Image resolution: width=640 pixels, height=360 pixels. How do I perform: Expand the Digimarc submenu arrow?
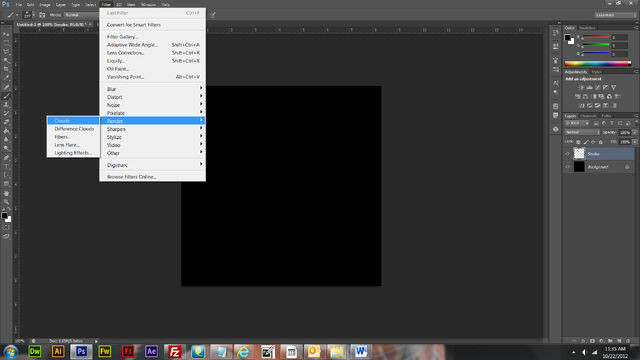coord(201,164)
